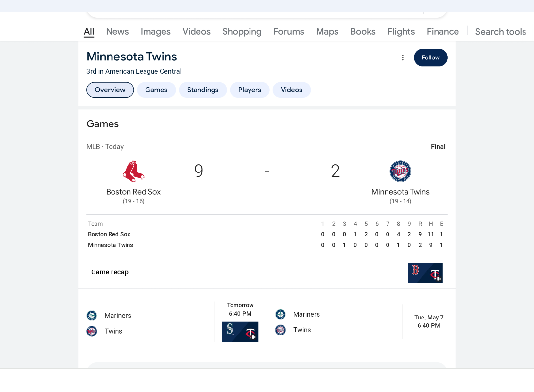Click the Minnesota Twins logo in scoreboard
The height and width of the screenshot is (392, 534).
coord(400,171)
